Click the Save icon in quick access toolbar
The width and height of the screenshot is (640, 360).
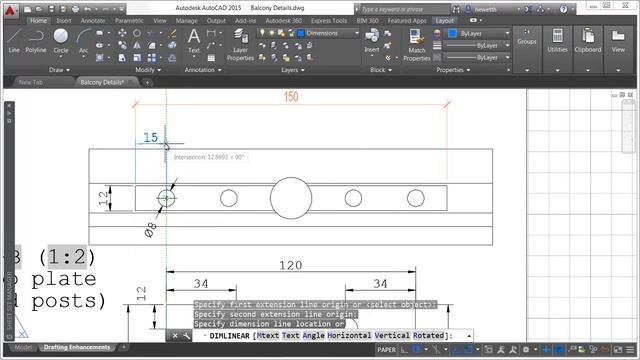[51, 9]
